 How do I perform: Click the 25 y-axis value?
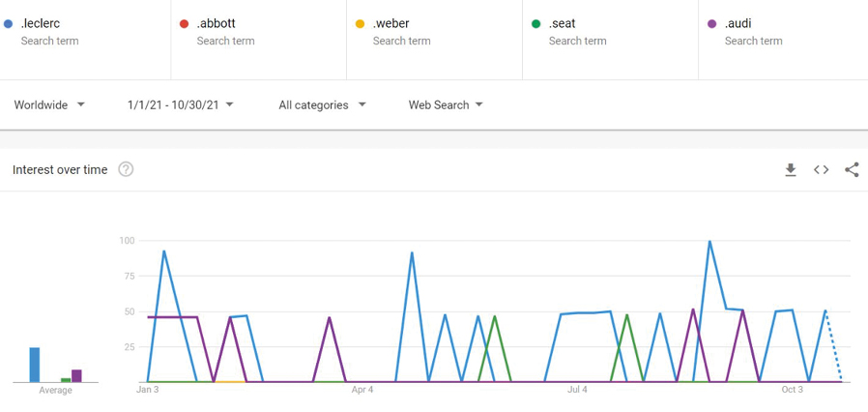tap(130, 346)
